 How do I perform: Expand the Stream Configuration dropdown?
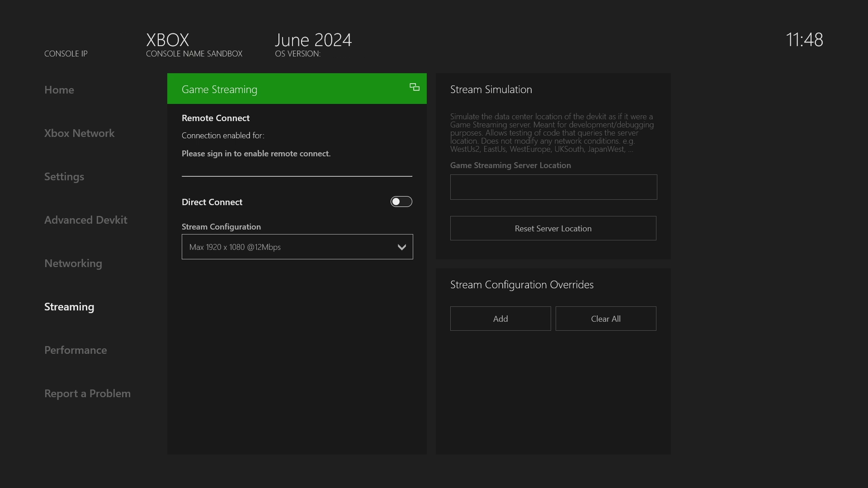401,246
